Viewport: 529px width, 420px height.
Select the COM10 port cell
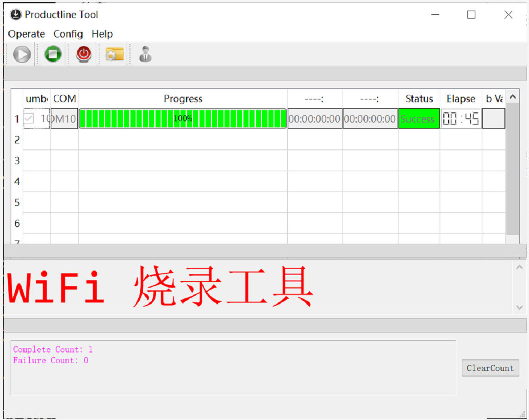click(x=64, y=119)
